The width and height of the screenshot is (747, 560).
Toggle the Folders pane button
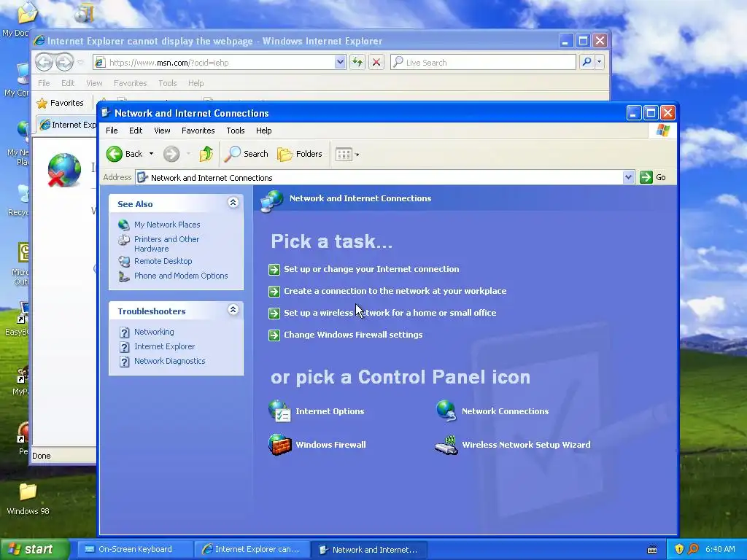[300, 154]
